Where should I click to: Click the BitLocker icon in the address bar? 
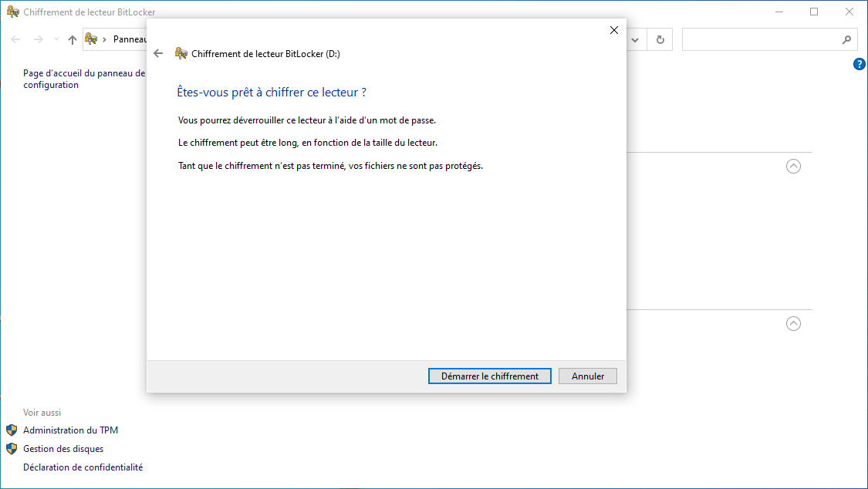(91, 39)
